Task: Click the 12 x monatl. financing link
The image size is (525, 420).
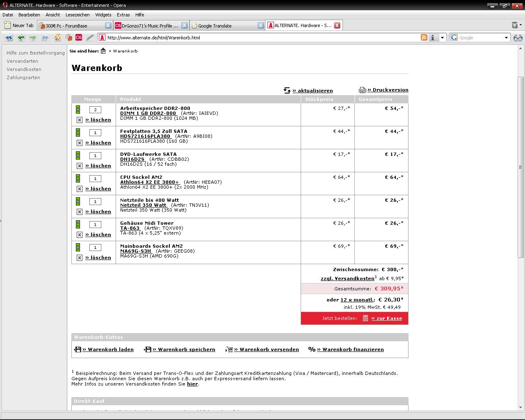Action: point(358,300)
